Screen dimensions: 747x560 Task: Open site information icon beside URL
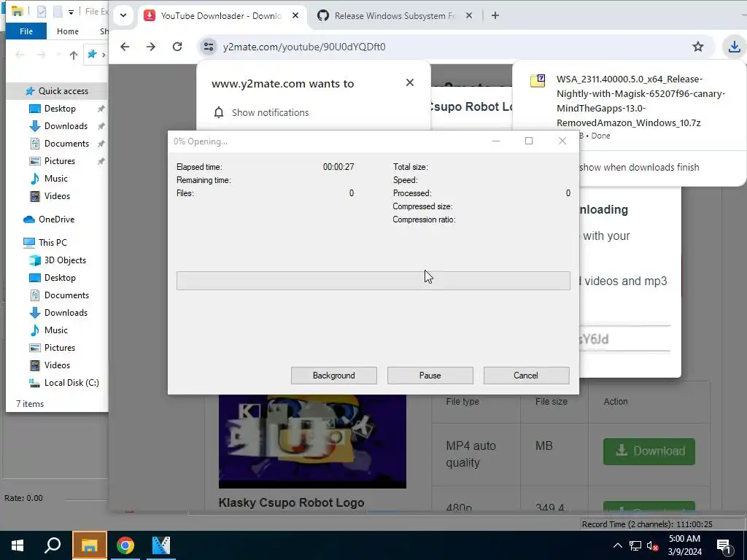[209, 47]
